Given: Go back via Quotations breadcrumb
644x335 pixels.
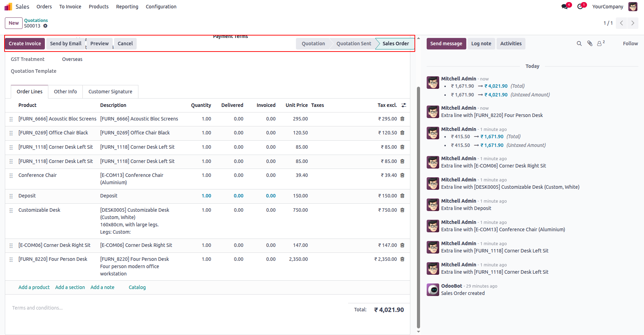Looking at the screenshot, I should pos(36,21).
